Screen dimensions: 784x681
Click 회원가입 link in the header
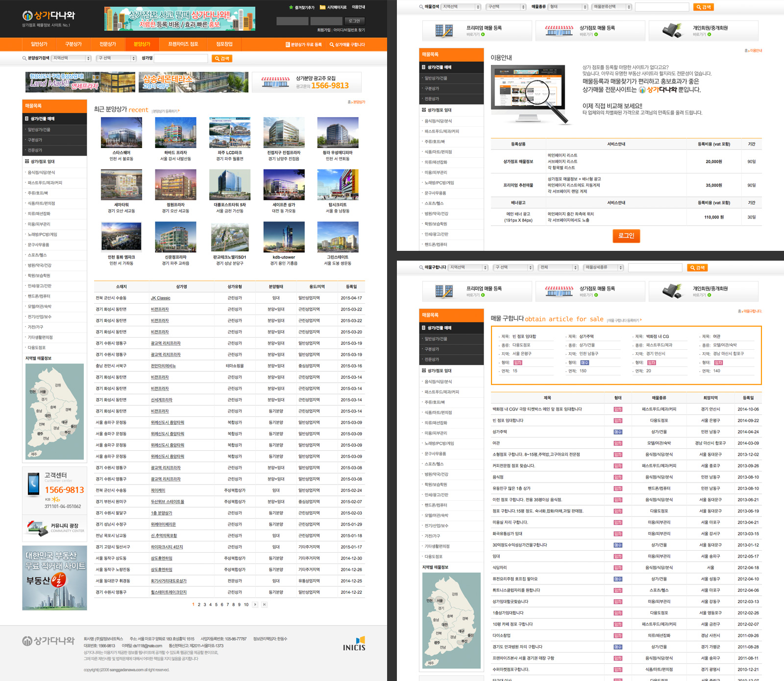[x=323, y=30]
